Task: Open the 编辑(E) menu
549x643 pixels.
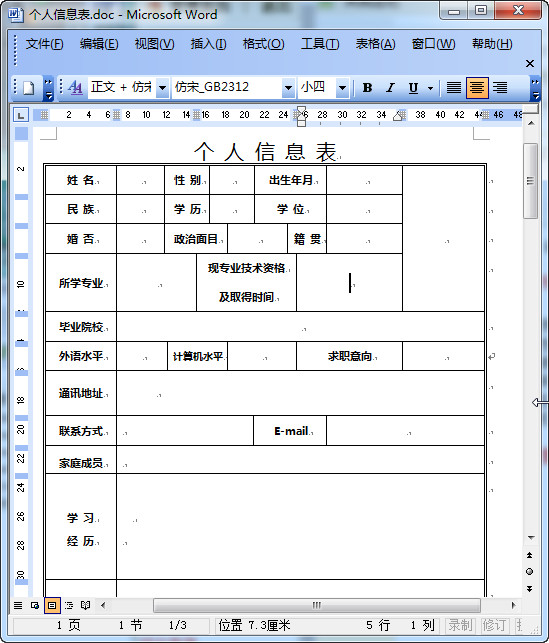Action: (x=99, y=44)
